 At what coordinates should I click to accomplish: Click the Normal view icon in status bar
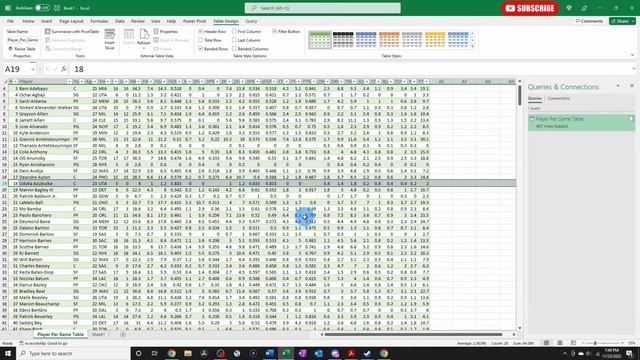pyautogui.click(x=546, y=343)
